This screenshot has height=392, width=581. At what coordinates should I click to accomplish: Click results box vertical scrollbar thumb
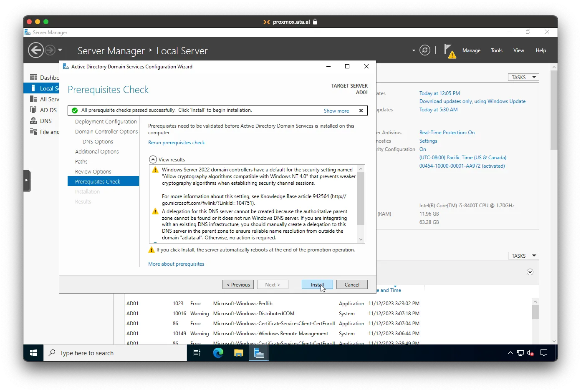coord(361,199)
